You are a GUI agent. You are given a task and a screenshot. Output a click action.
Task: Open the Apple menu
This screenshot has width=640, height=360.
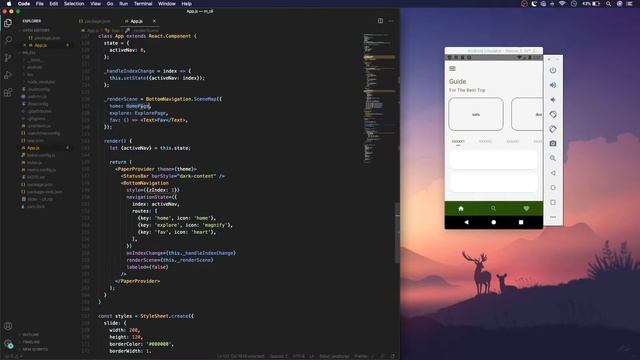9,4
